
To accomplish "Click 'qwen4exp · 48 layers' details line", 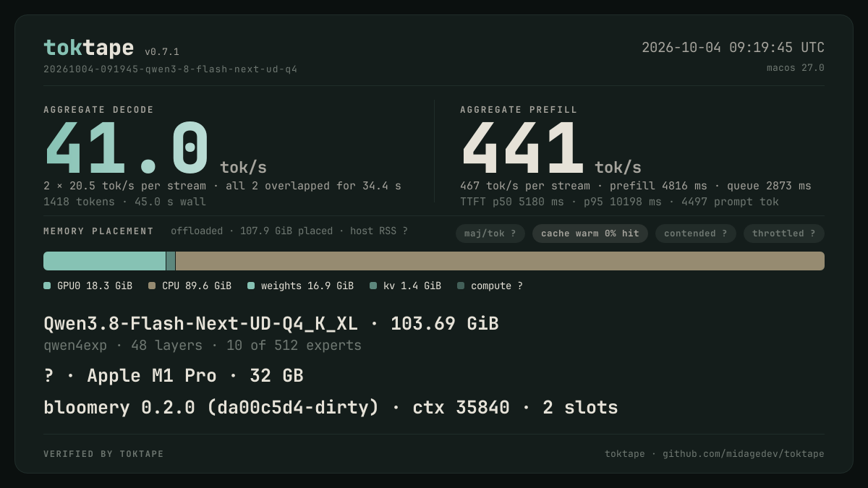I will (x=203, y=346).
